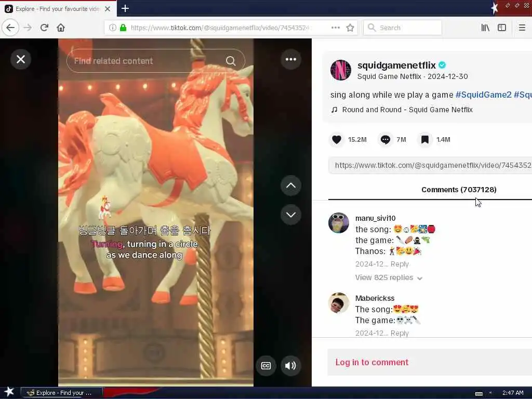The height and width of the screenshot is (399, 532).
Task: Open comments via the speech bubble icon
Action: (385, 139)
